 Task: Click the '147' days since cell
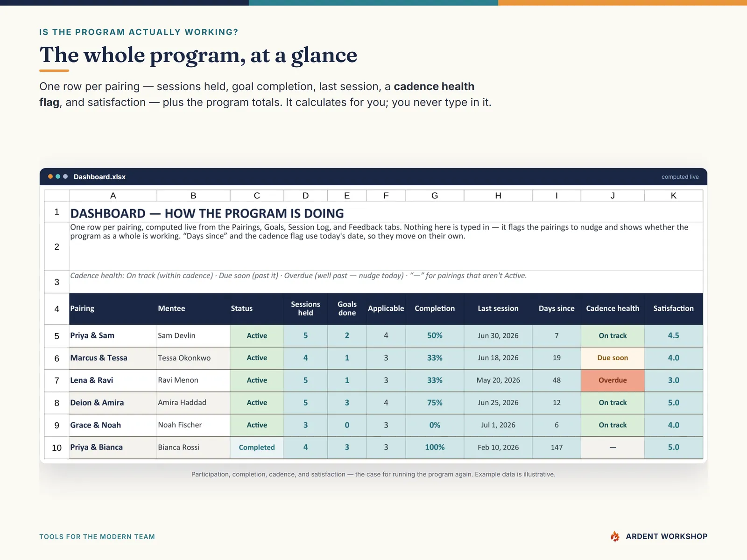pos(557,447)
